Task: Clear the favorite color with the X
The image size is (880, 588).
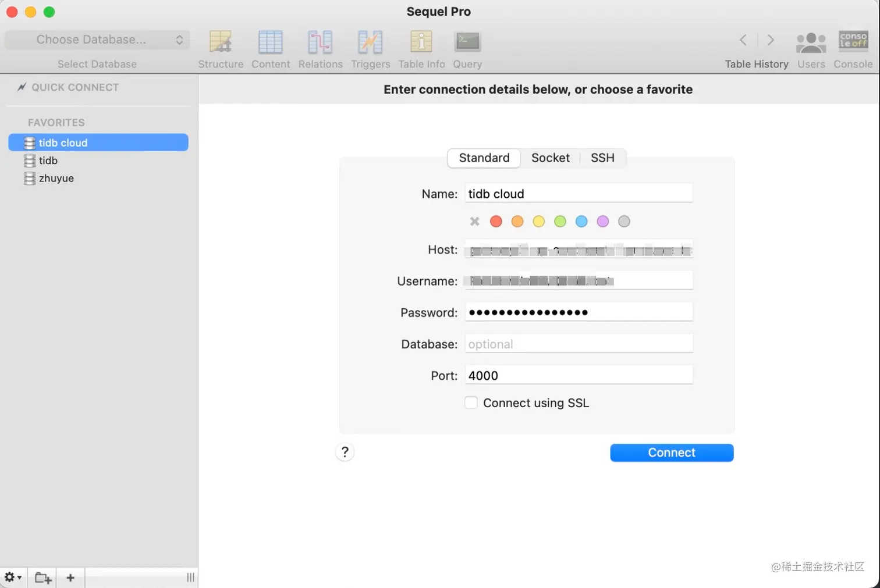Action: pyautogui.click(x=475, y=221)
